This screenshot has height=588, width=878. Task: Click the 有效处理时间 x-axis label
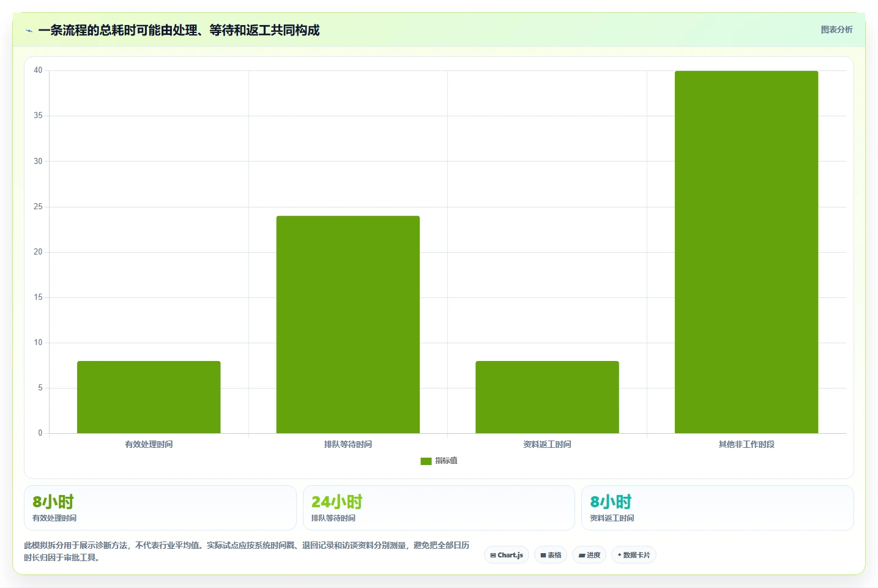click(149, 444)
